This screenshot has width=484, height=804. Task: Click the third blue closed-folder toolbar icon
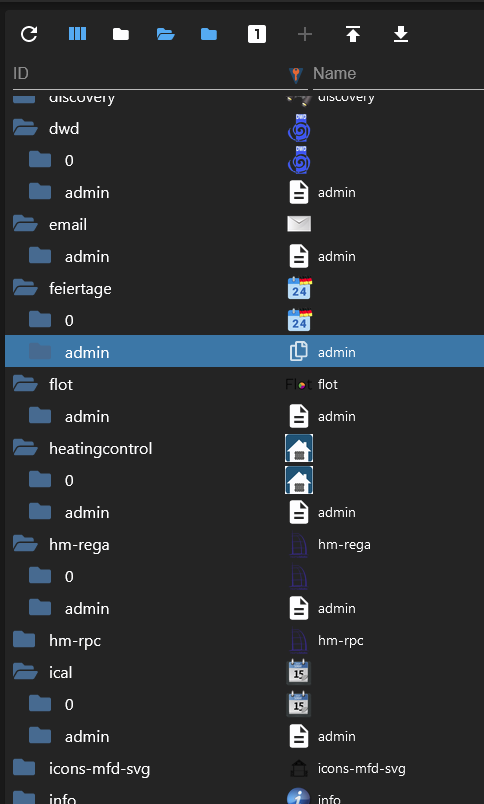pos(209,34)
